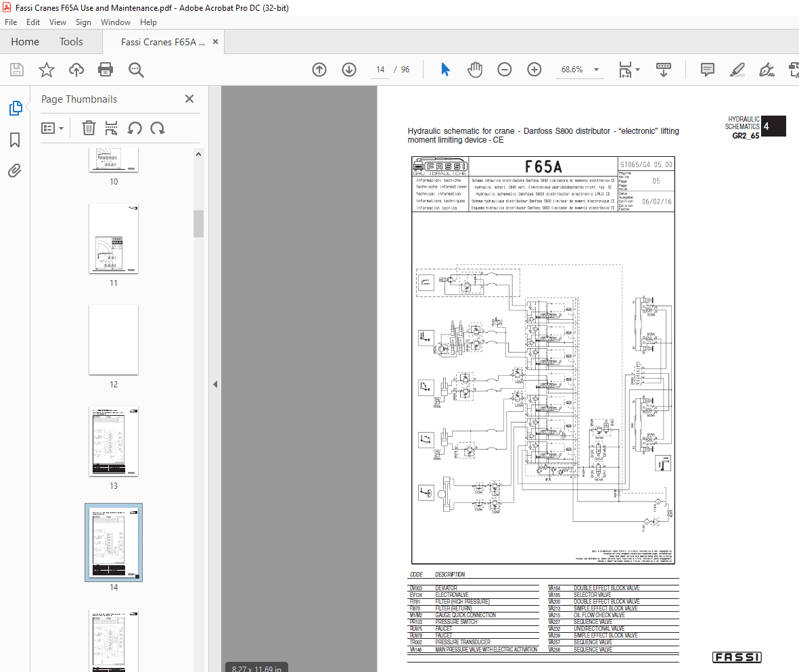Jump to next page with down arrow
The height and width of the screenshot is (672, 799).
348,70
